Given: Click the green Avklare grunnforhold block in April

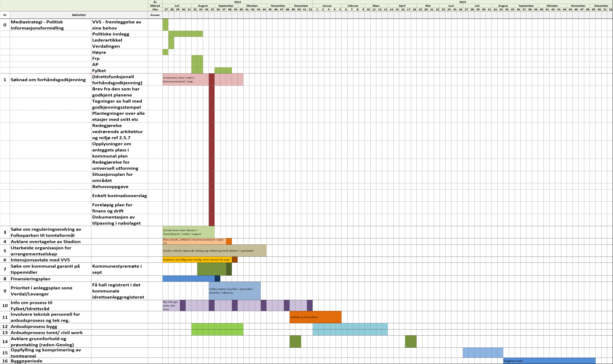Looking at the screenshot, I should pos(411,342).
